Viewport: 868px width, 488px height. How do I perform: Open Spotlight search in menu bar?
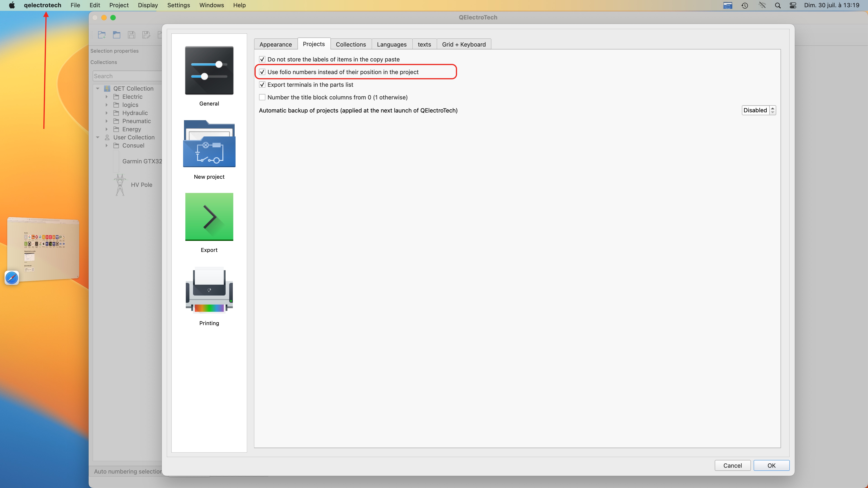(778, 5)
